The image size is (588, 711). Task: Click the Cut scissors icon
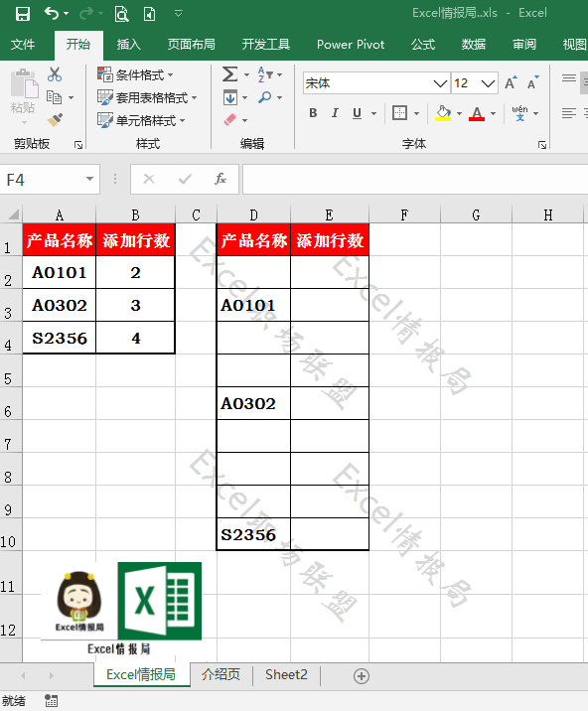point(55,74)
